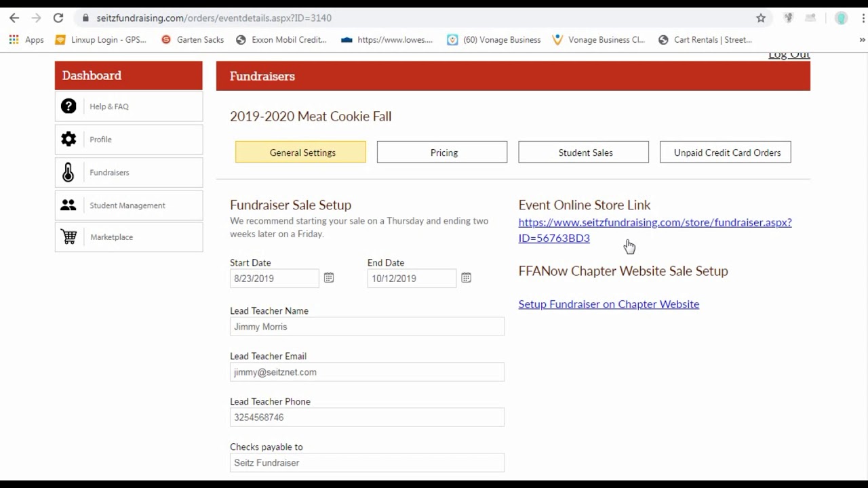The height and width of the screenshot is (488, 868).
Task: Open Garten Sacks bookmark
Action: point(193,40)
